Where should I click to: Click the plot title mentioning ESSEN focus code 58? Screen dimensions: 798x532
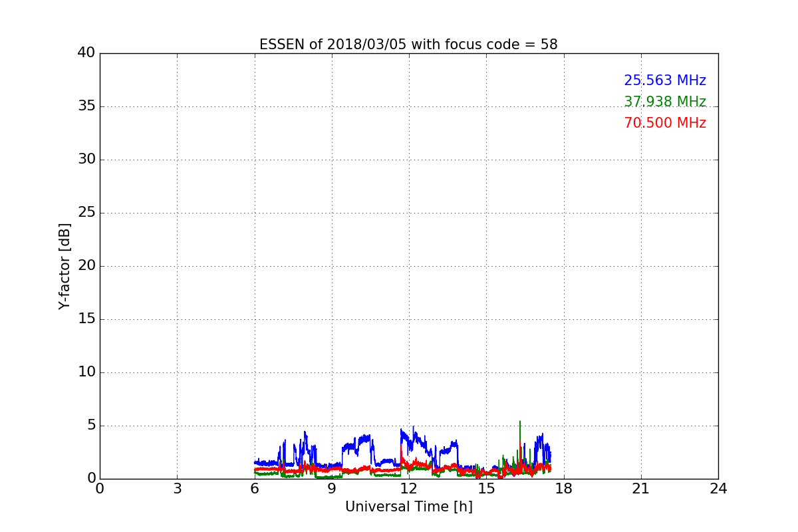408,45
